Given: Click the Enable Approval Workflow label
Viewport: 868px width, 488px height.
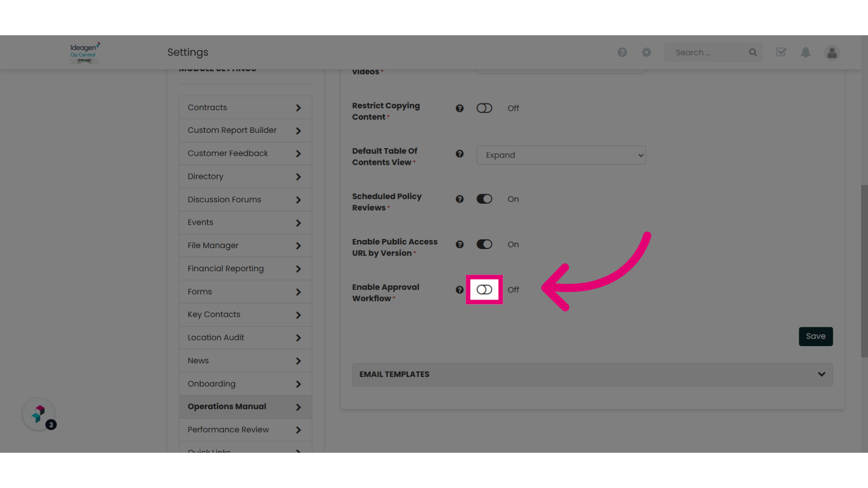Looking at the screenshot, I should click(x=386, y=293).
